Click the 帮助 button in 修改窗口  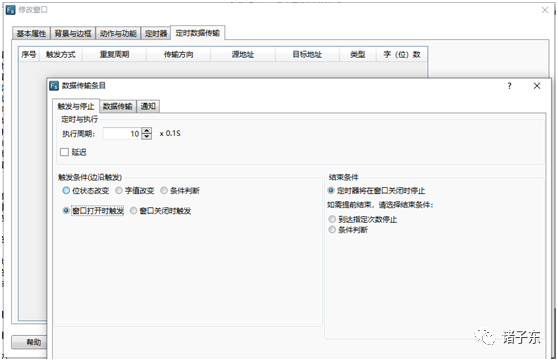[29, 342]
